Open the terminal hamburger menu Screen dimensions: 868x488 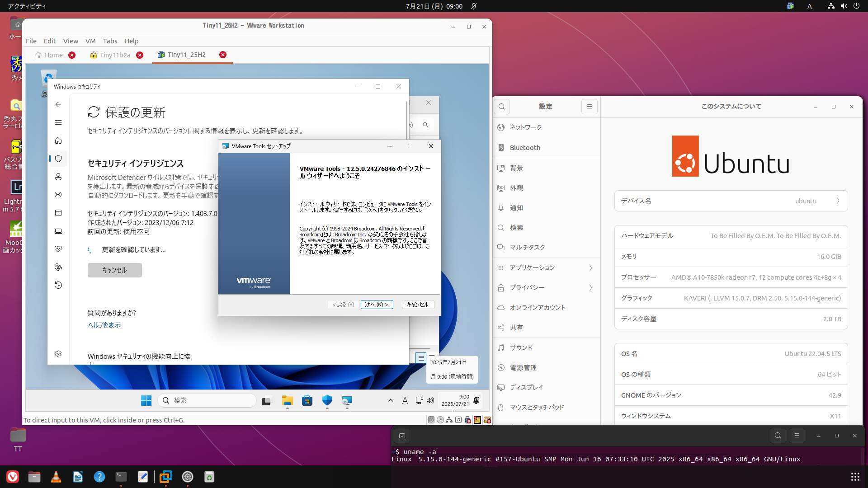(x=797, y=436)
